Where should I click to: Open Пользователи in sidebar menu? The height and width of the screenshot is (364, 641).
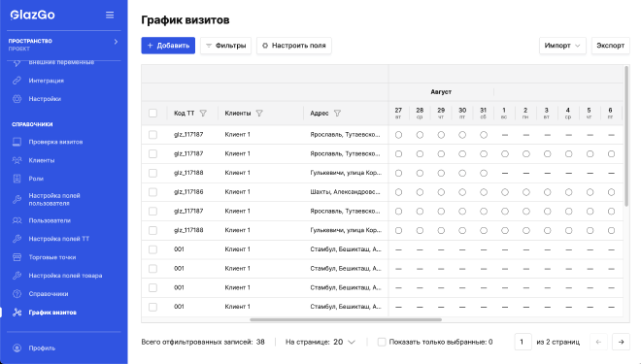click(50, 220)
